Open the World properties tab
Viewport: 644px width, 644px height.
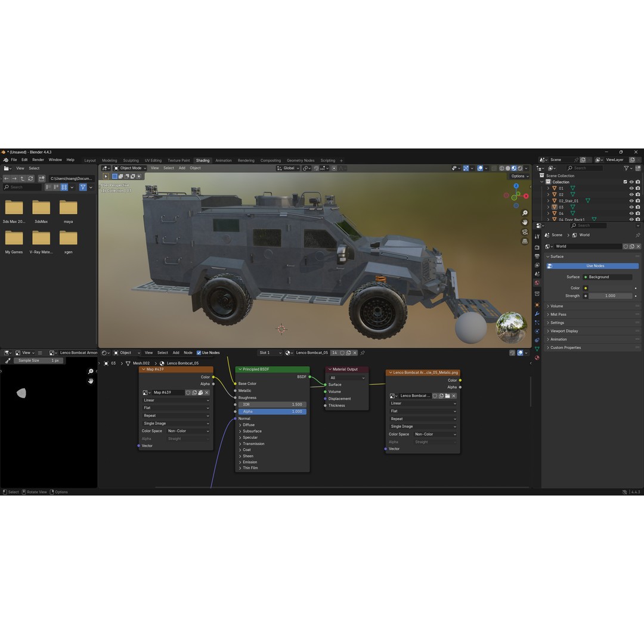pos(537,283)
